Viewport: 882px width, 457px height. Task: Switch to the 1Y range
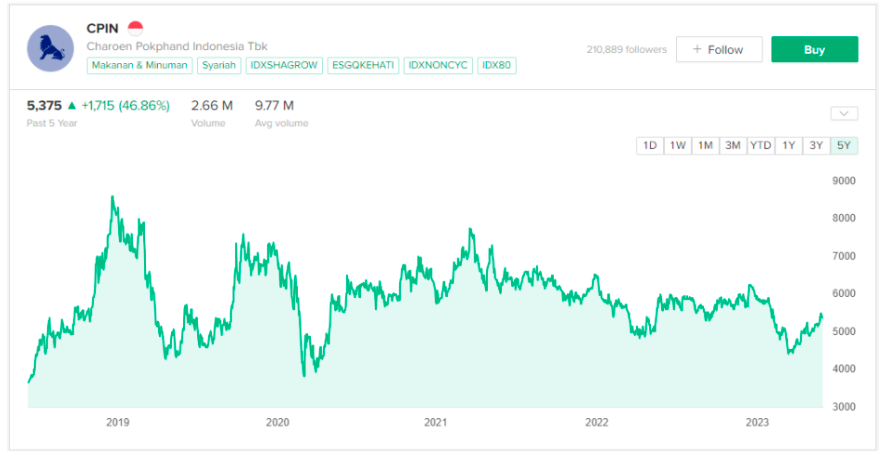pos(789,146)
